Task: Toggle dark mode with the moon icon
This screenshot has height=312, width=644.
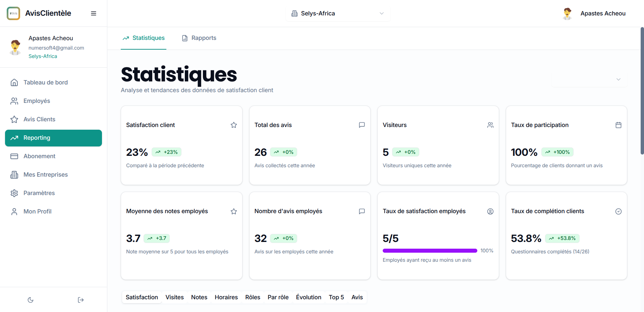Action: [x=31, y=300]
